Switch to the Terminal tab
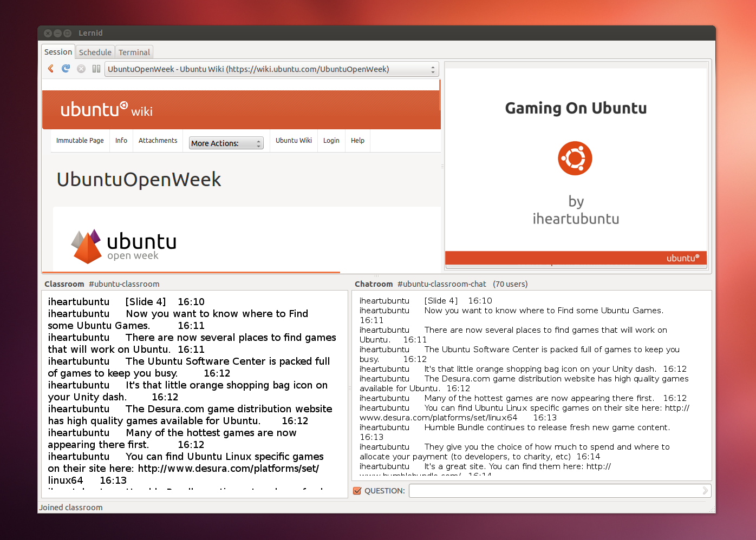Image resolution: width=756 pixels, height=540 pixels. [x=134, y=52]
